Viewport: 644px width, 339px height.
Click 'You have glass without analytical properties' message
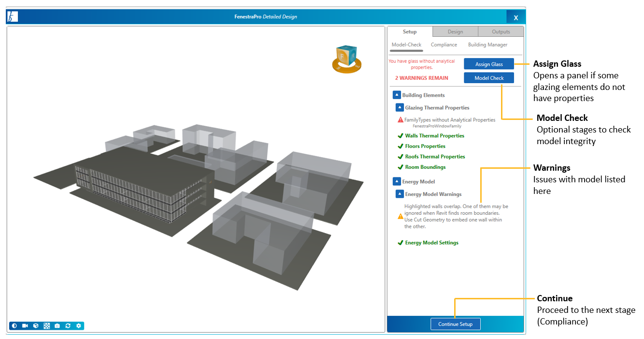pos(422,64)
